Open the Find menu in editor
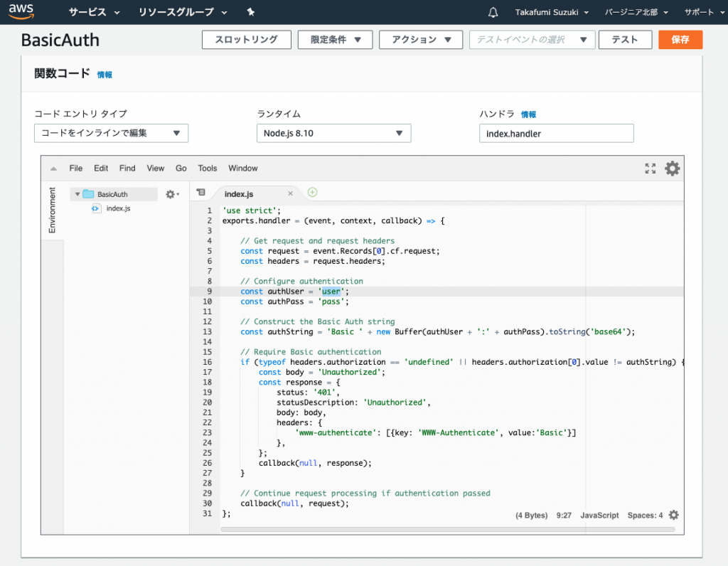 [x=127, y=169]
